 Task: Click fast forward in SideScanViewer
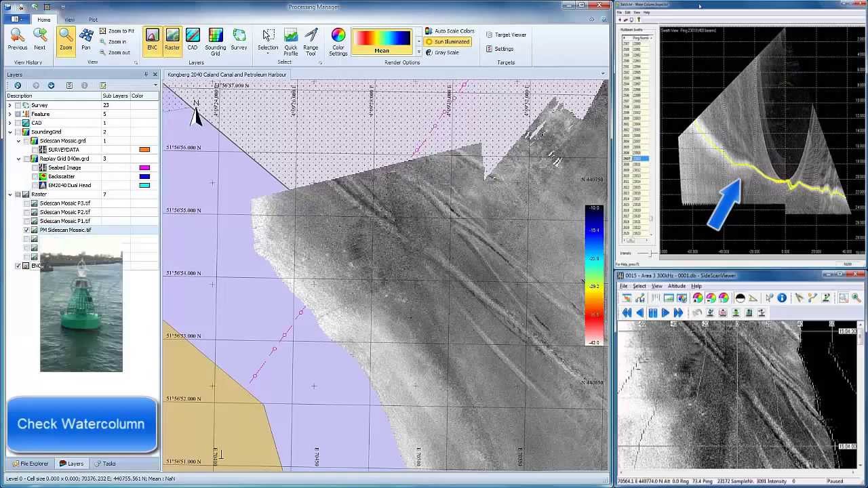tap(678, 312)
